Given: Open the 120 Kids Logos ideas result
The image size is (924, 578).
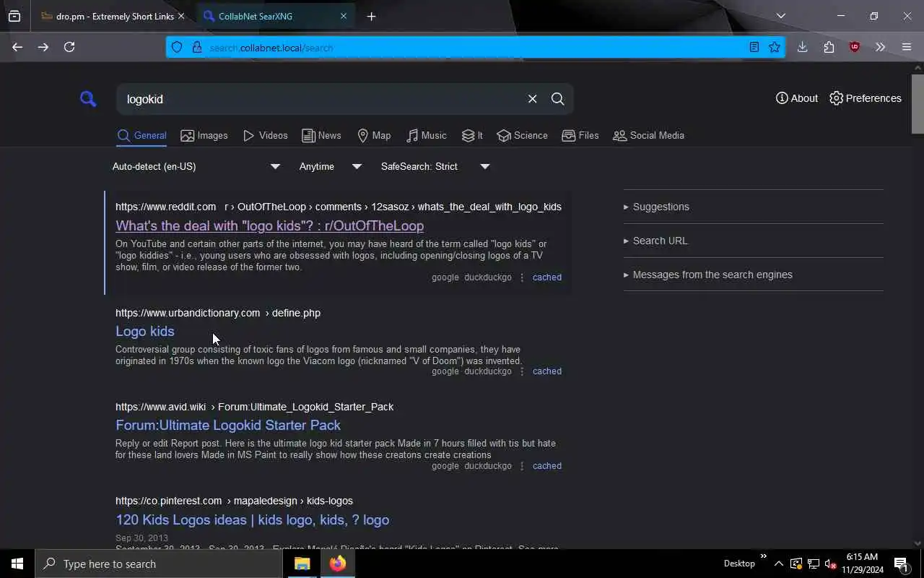Looking at the screenshot, I should coord(252,519).
